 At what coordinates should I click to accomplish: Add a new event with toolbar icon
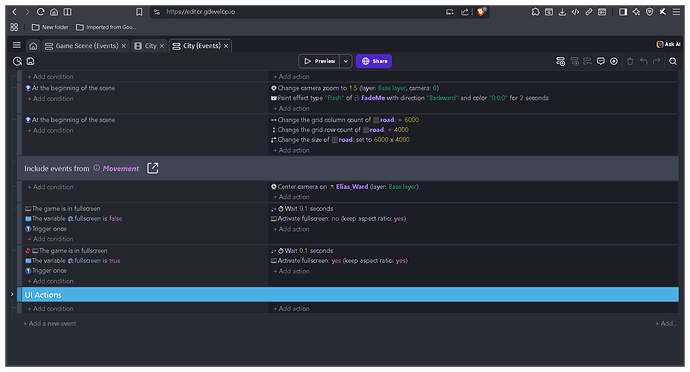pyautogui.click(x=560, y=61)
